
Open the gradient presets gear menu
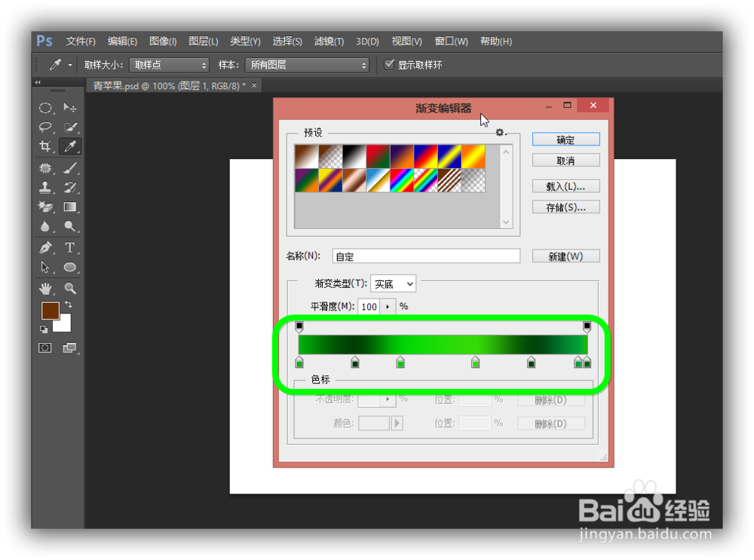click(x=500, y=132)
